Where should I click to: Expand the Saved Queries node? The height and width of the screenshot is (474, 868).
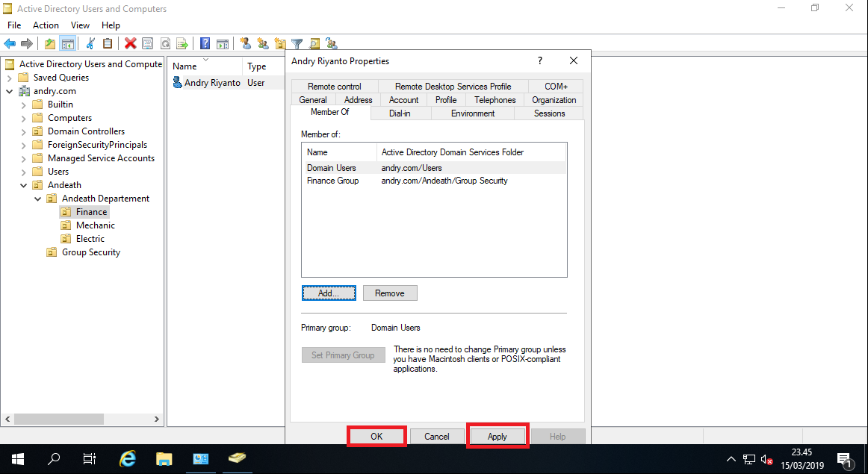(10, 78)
